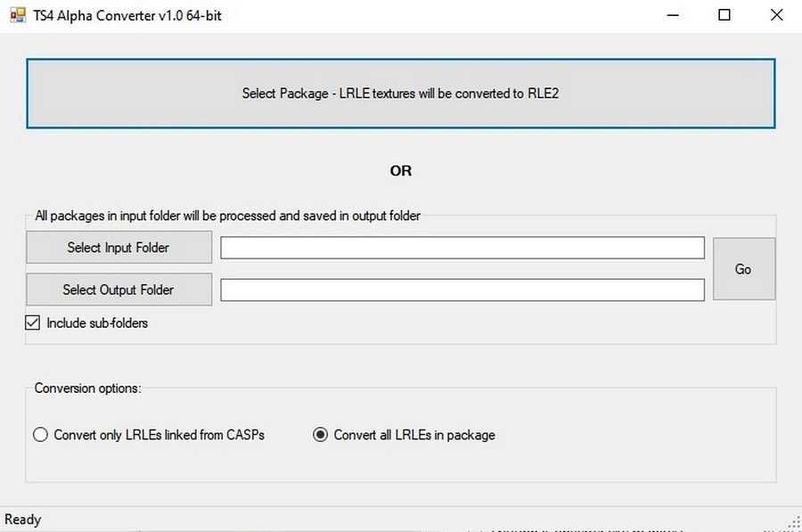Click the TS4 Alpha Converter app icon
This screenshot has height=532, width=802.
point(18,15)
